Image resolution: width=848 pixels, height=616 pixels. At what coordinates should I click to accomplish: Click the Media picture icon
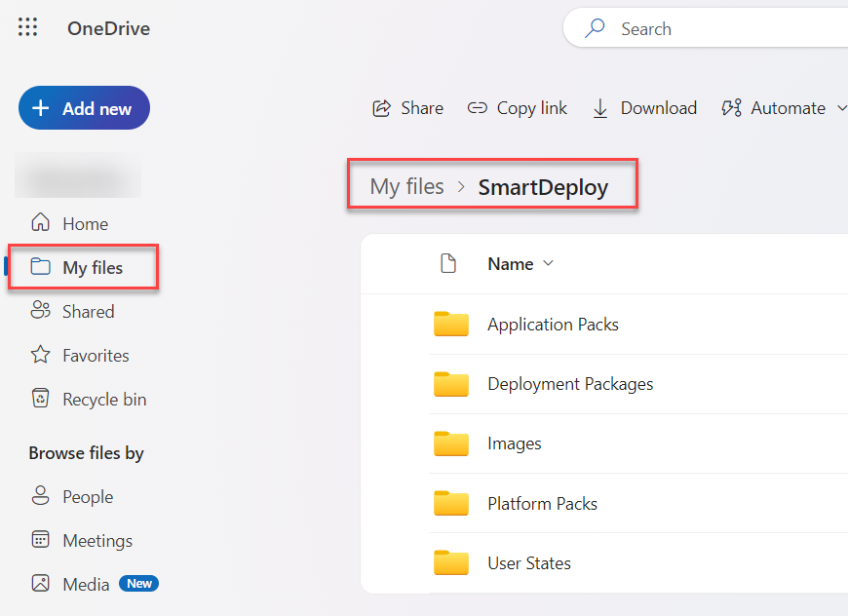pos(41,583)
